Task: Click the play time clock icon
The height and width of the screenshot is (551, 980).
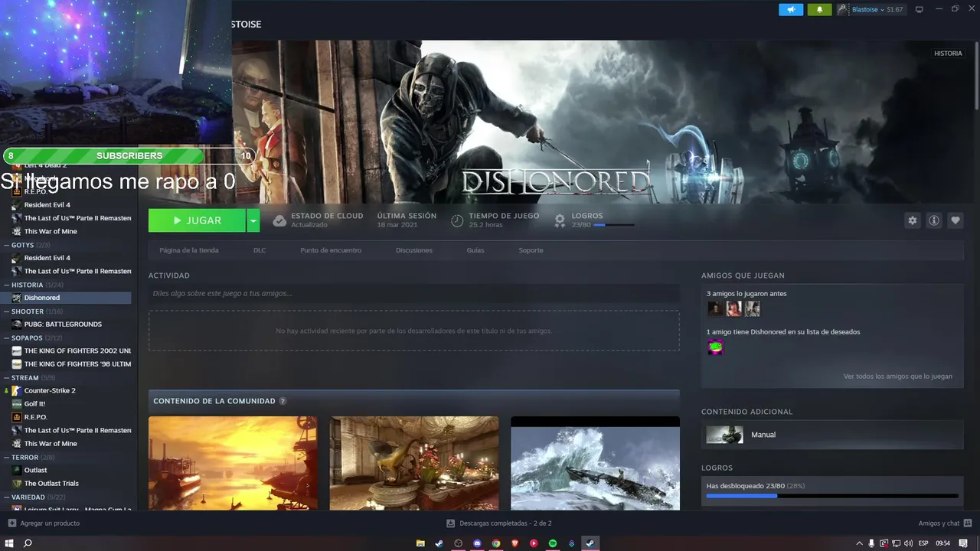Action: pyautogui.click(x=457, y=220)
